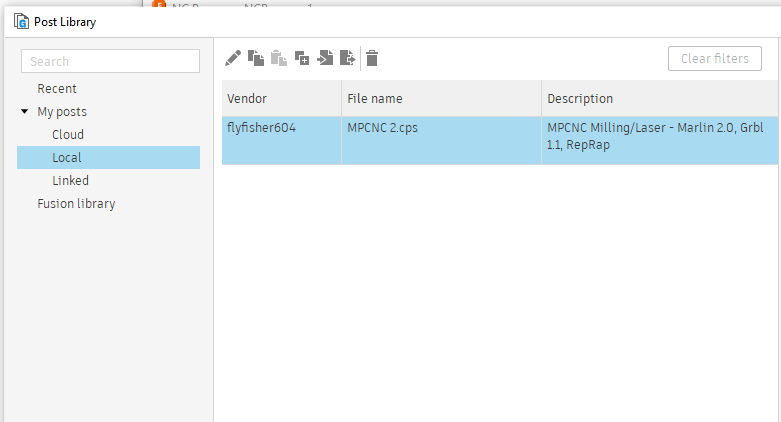The width and height of the screenshot is (781, 422).
Task: Delete the selected post with trash icon
Action: click(372, 58)
